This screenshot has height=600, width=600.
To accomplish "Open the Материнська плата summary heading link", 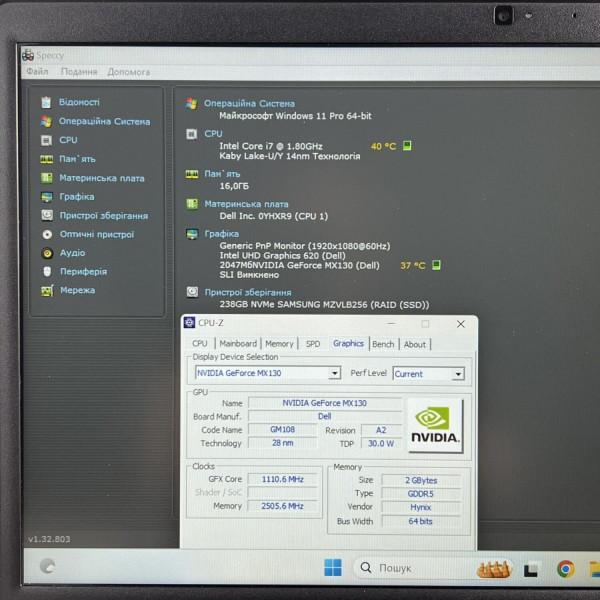I will coord(246,204).
